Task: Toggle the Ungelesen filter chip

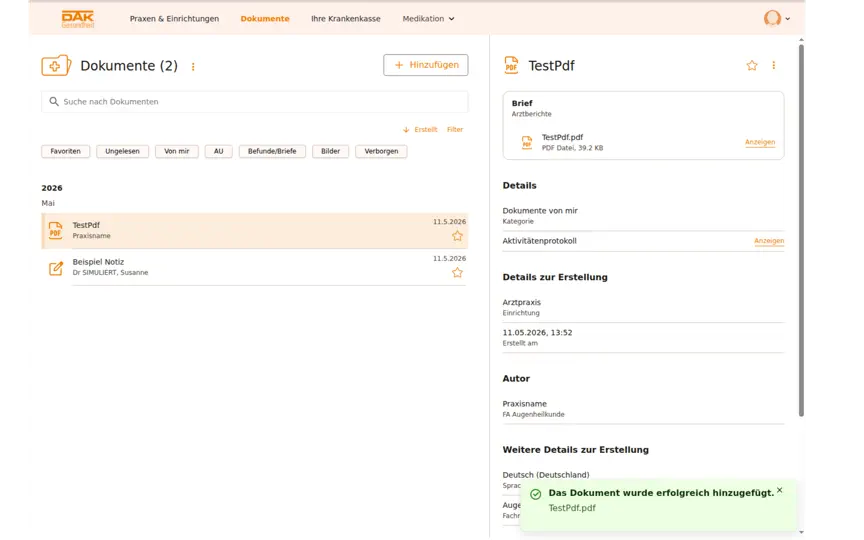Action: coord(122,151)
